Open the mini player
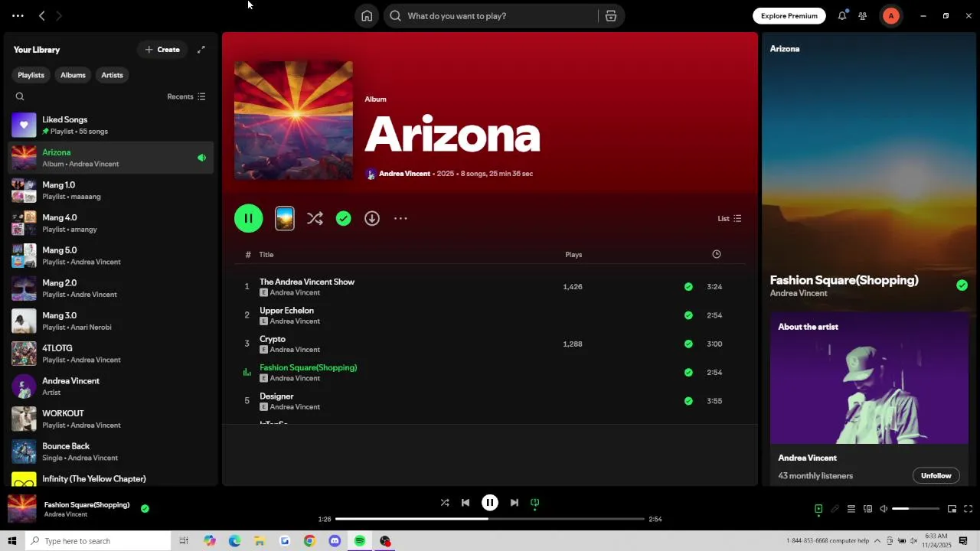Screen dimensions: 980x551 click(952, 509)
